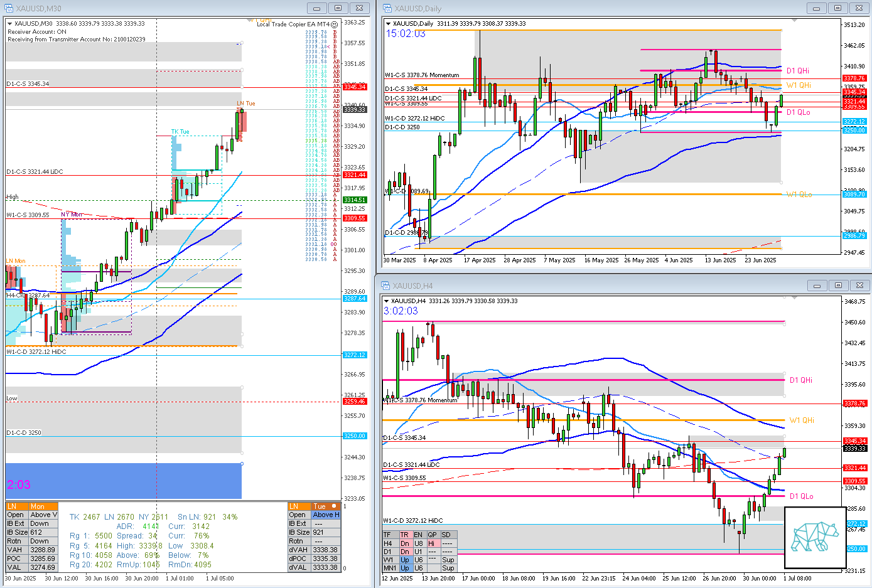Toggle the dot in the Tue header cell
The height and width of the screenshot is (588, 872).
coord(334,506)
